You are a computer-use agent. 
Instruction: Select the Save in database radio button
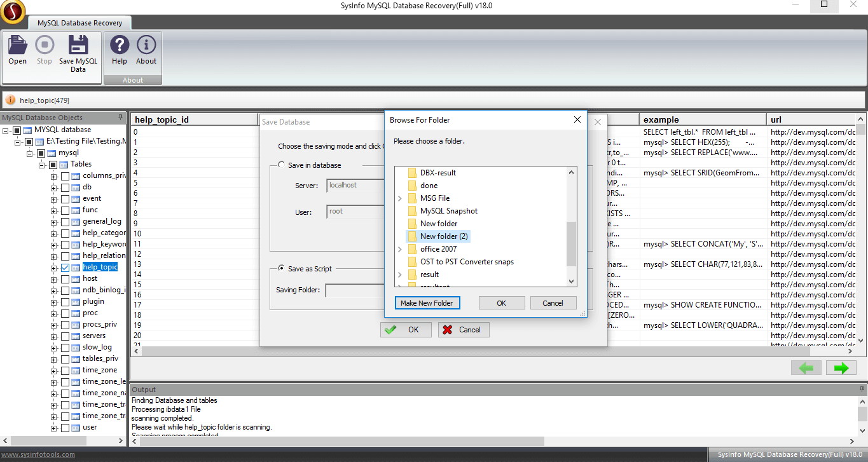282,165
